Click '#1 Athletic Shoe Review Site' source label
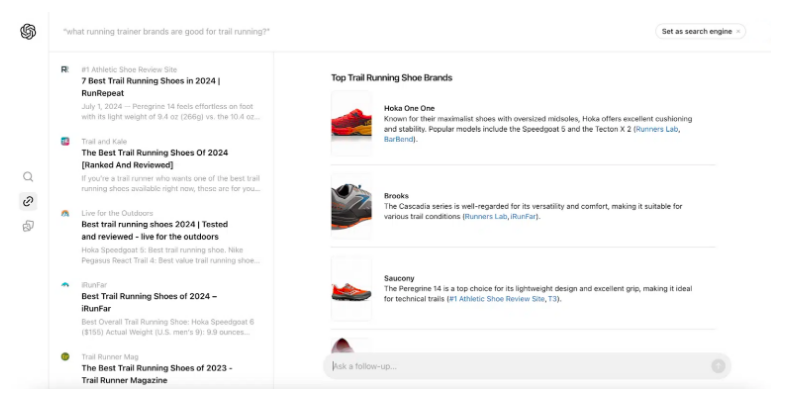Screen dimensions: 797x399 click(129, 70)
